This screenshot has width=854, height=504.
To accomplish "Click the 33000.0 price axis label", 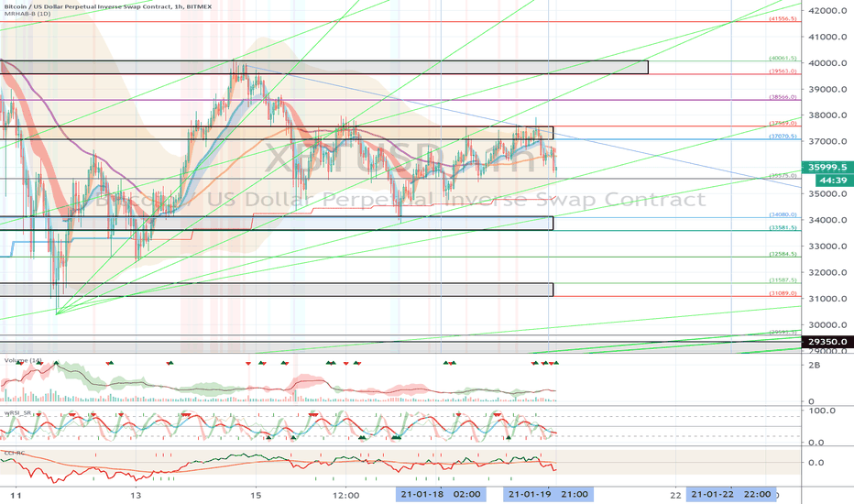I will click(827, 247).
